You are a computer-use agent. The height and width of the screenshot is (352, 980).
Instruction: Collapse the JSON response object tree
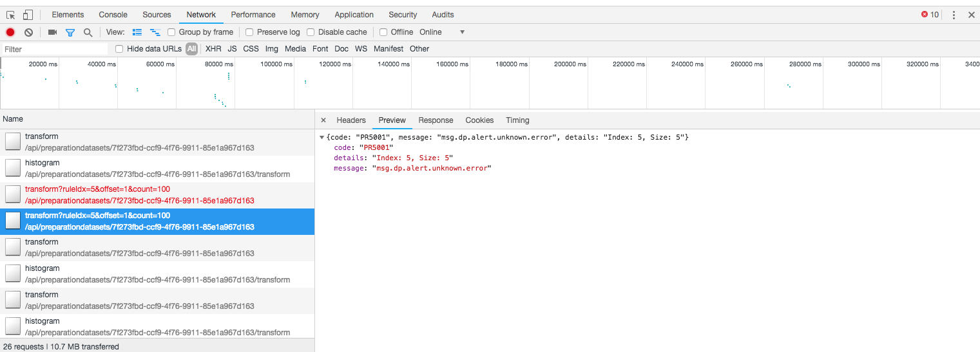click(322, 138)
